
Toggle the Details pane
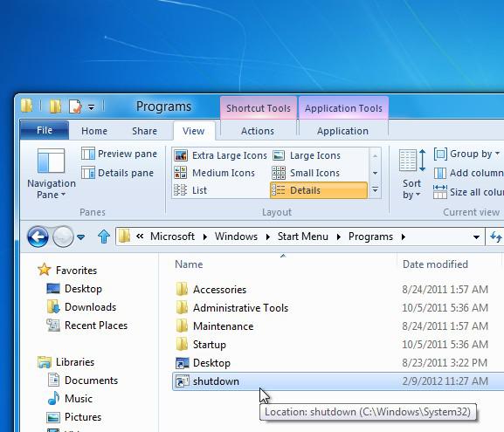click(x=117, y=173)
